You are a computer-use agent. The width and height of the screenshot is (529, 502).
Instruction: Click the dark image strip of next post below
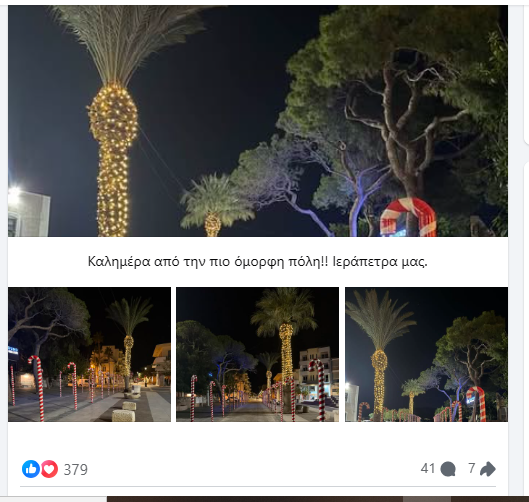317,499
